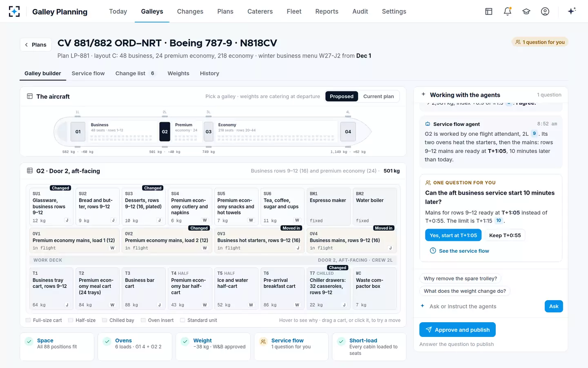Open Caterers in the top navigation

(x=260, y=11)
